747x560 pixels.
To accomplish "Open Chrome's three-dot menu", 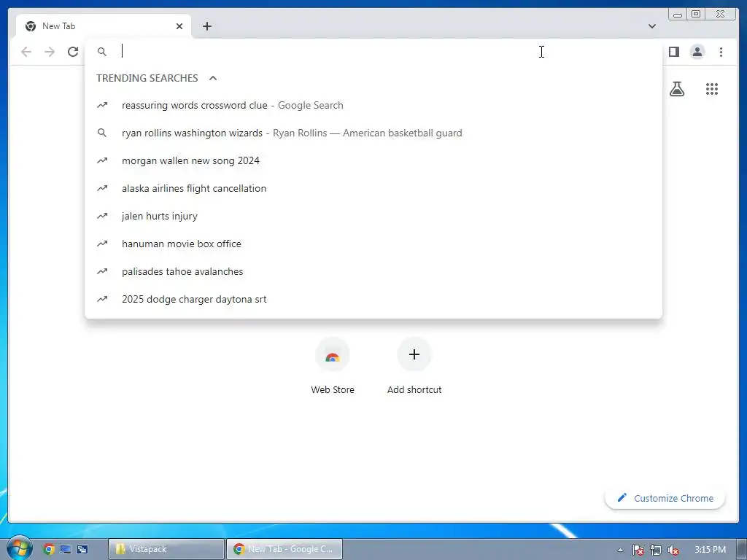I will pyautogui.click(x=721, y=52).
